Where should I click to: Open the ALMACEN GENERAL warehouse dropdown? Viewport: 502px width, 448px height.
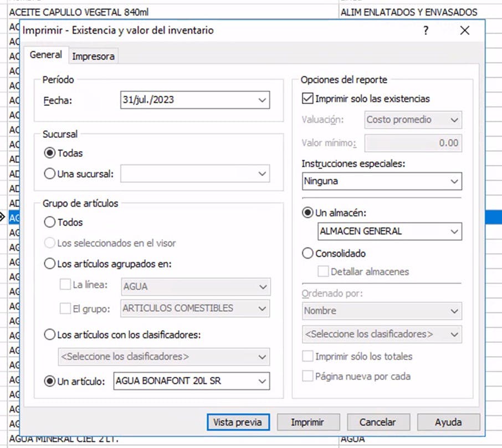point(454,231)
